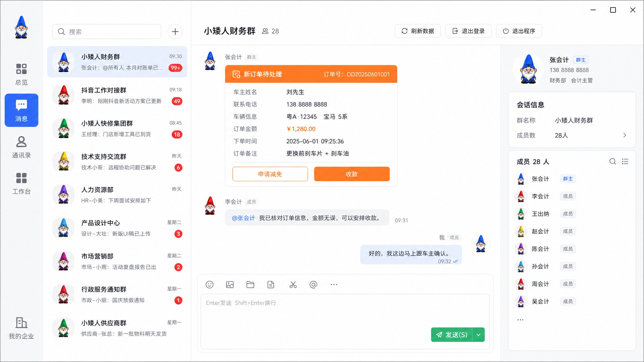Click user profile avatar at top left
The image size is (644, 362).
click(x=21, y=27)
